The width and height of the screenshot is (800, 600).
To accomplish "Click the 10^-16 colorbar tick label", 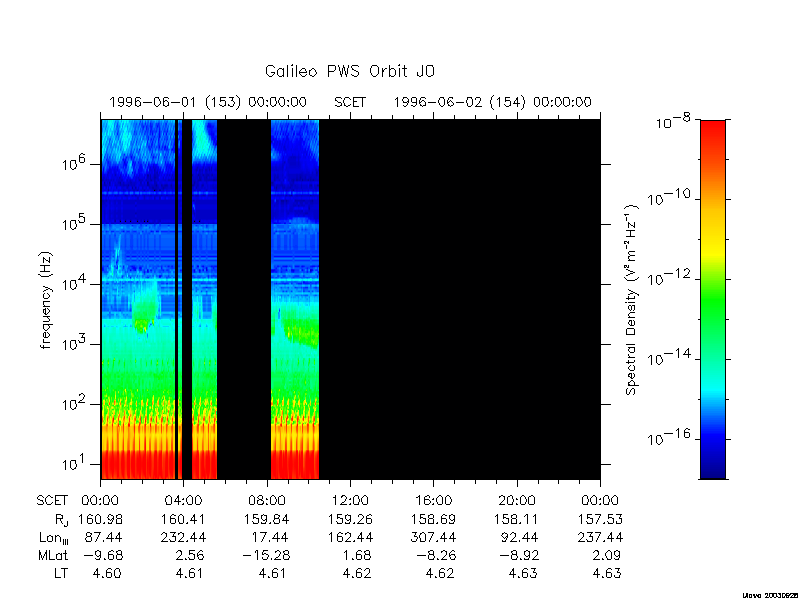I will pos(669,437).
